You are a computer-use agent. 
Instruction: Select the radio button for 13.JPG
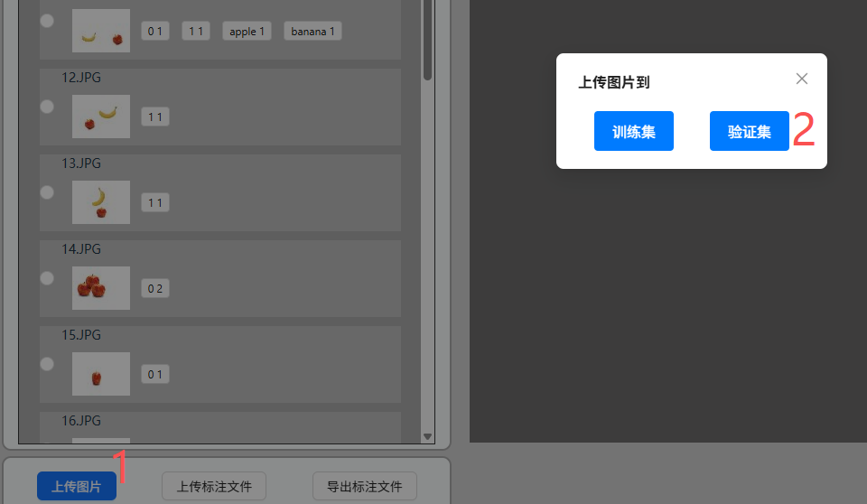coord(47,192)
